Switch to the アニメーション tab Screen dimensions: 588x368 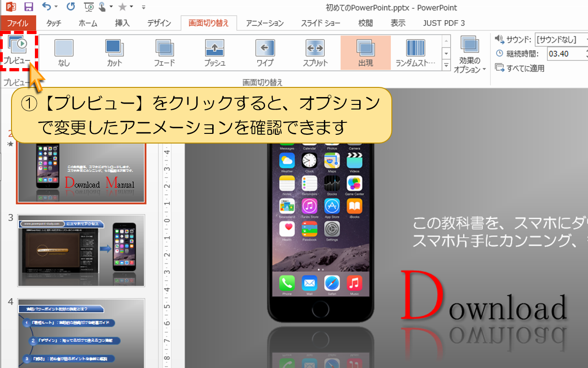[x=265, y=23]
